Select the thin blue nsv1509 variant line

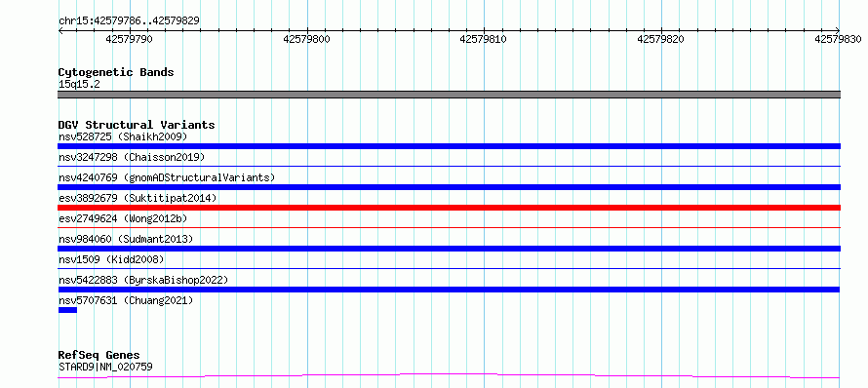click(449, 268)
